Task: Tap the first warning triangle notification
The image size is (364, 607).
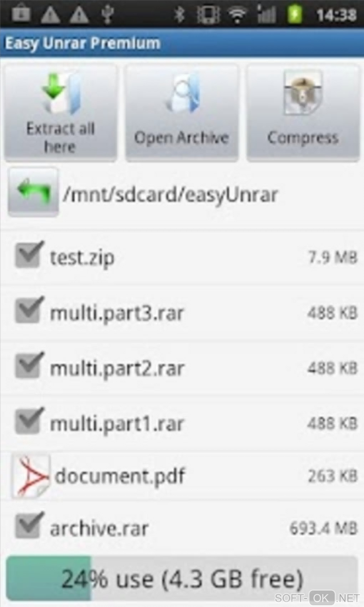Action: click(x=51, y=15)
